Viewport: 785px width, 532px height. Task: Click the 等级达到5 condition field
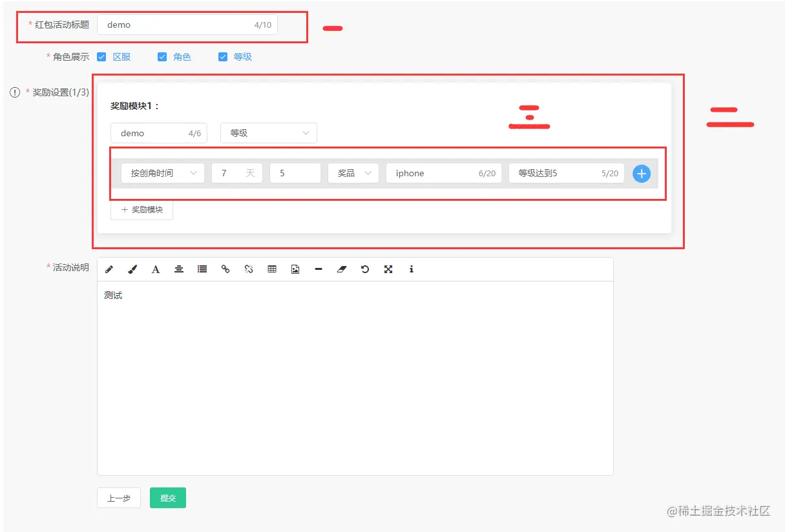coord(567,173)
